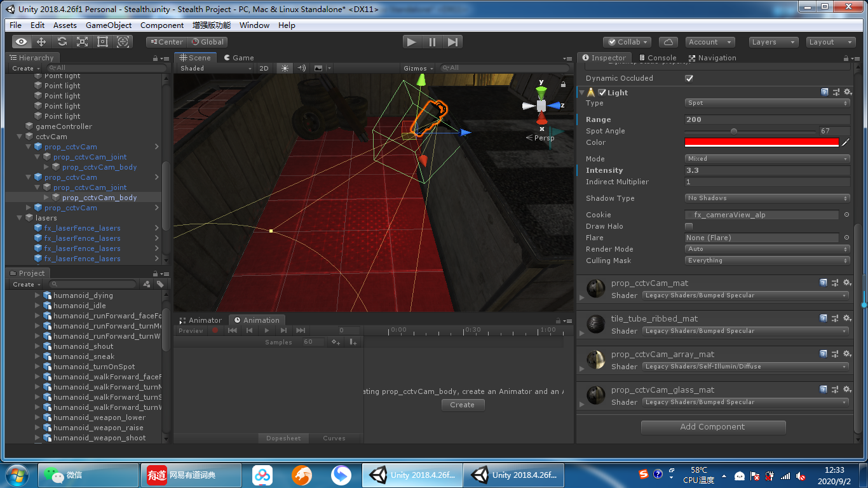Open the Component menu
The image size is (868, 488).
coord(162,25)
